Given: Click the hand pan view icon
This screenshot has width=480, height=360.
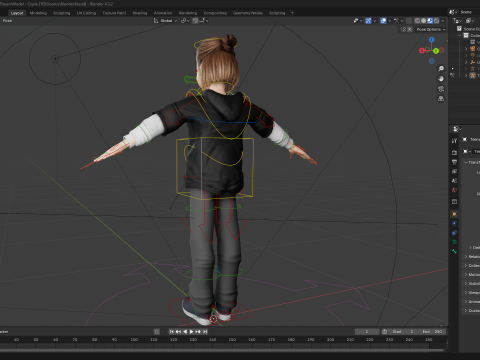Looking at the screenshot, I should (441, 79).
